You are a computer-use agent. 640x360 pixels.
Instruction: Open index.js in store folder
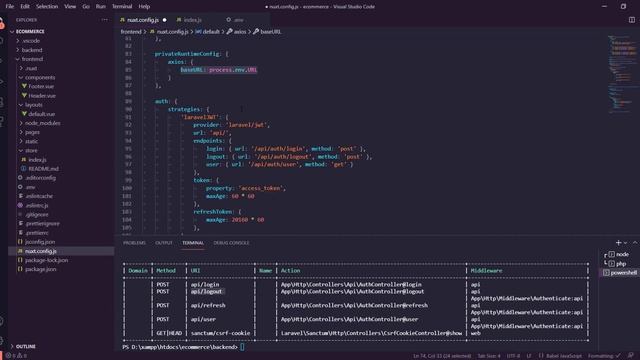tap(37, 160)
